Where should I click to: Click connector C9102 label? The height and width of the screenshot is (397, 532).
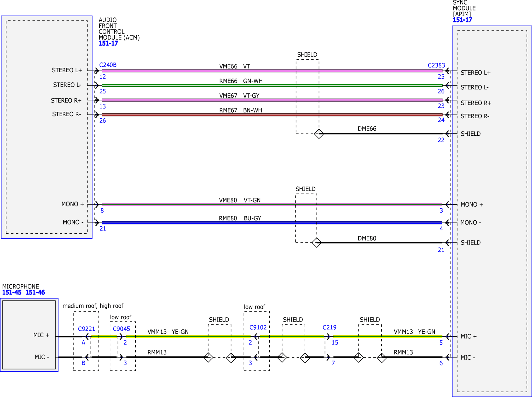click(x=258, y=327)
